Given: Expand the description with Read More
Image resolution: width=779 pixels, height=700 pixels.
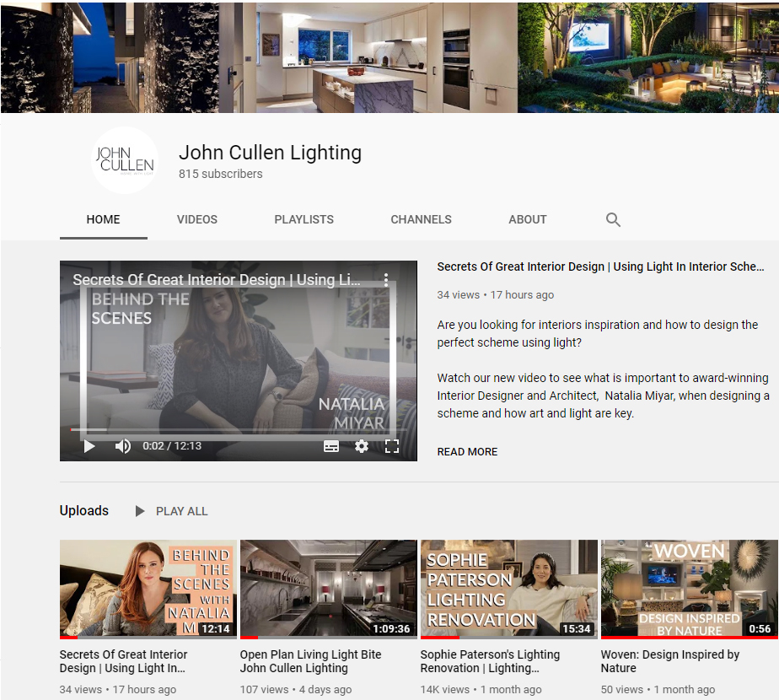Looking at the screenshot, I should click(x=467, y=451).
